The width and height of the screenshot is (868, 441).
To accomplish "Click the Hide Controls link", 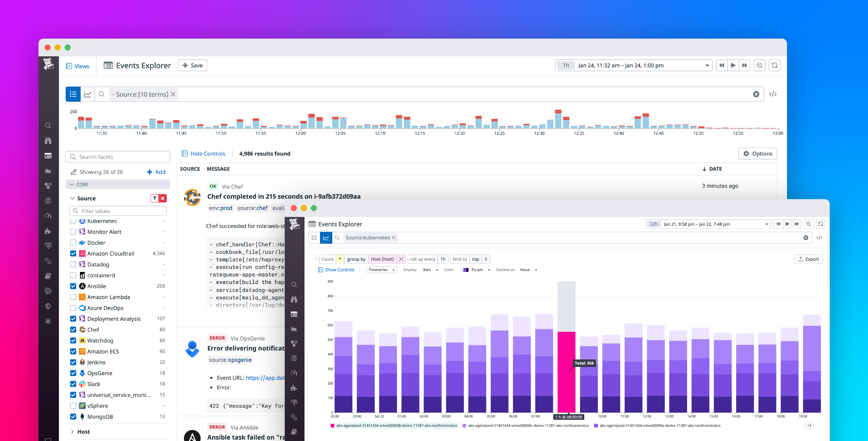I will [204, 153].
